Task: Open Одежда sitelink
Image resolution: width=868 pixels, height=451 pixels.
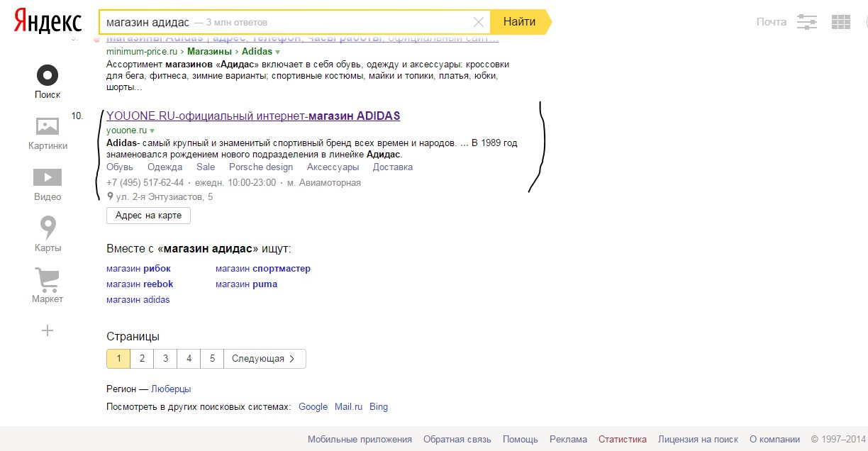Action: coord(165,167)
